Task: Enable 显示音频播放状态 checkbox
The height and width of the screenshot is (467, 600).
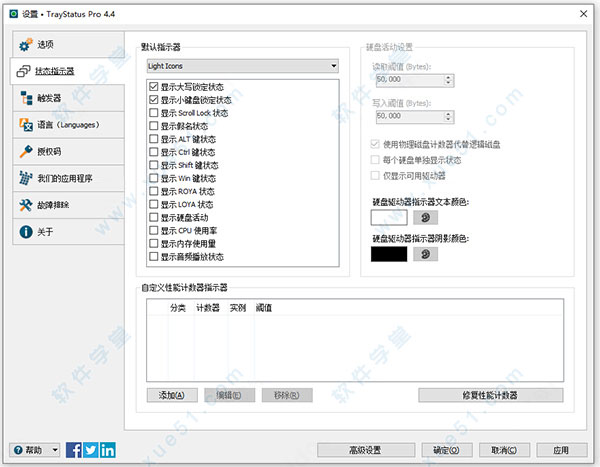Action: pyautogui.click(x=153, y=256)
